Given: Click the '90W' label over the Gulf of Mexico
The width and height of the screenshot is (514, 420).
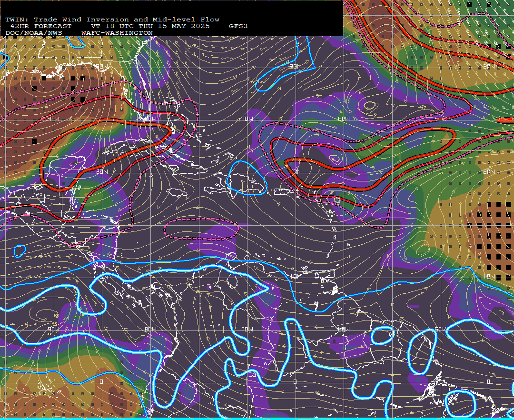Looking at the screenshot, I should pos(53,119).
